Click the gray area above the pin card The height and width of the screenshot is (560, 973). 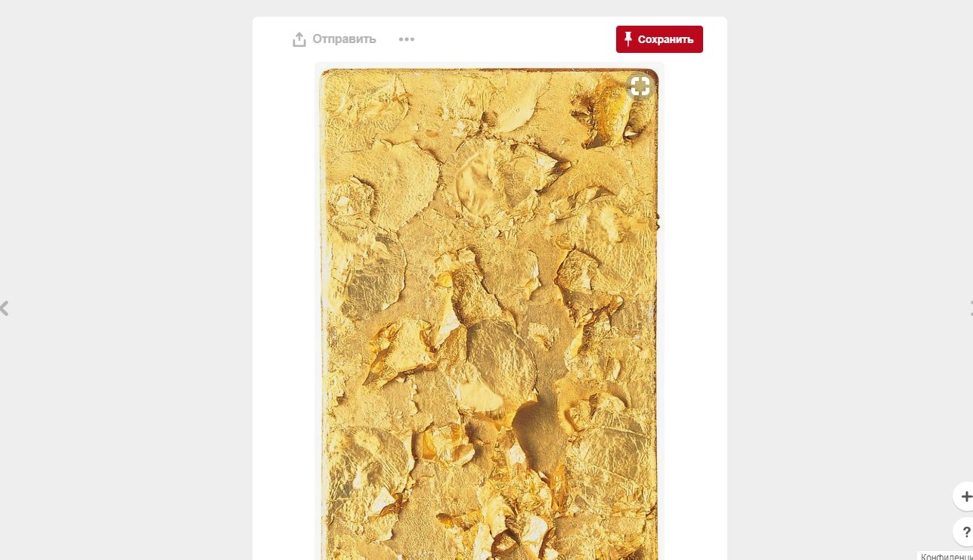(x=489, y=8)
